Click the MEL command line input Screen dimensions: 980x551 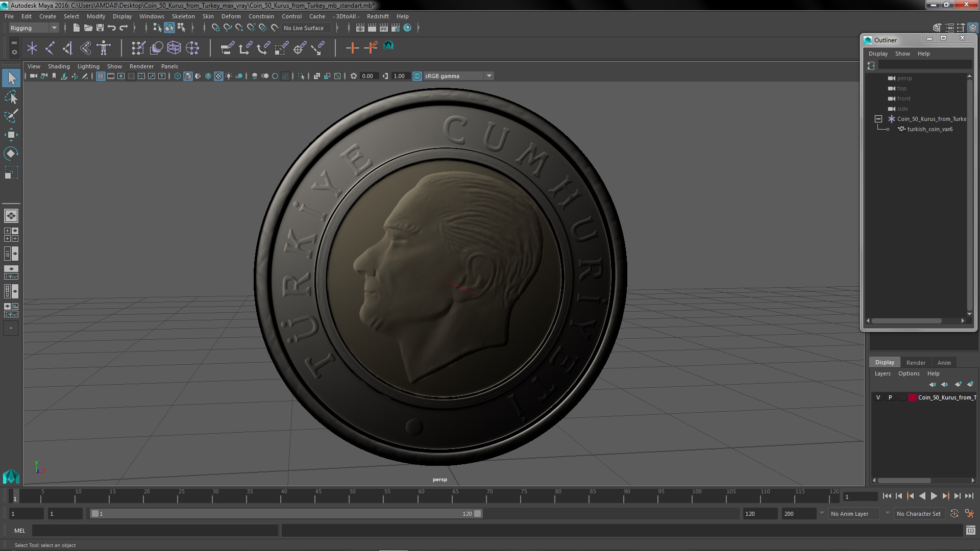click(155, 531)
